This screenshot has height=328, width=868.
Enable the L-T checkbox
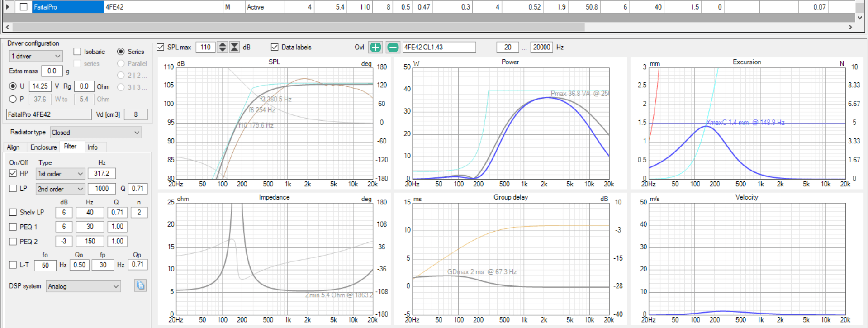13,265
